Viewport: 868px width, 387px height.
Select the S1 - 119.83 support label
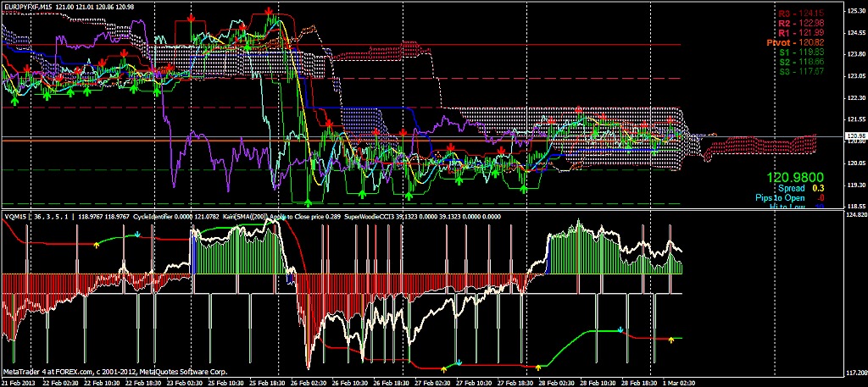[x=802, y=52]
